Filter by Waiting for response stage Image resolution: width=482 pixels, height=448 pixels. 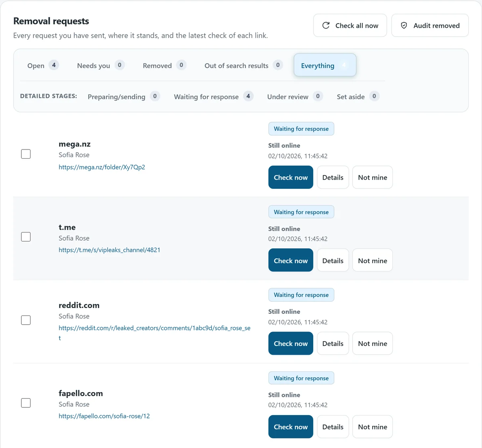pyautogui.click(x=213, y=96)
